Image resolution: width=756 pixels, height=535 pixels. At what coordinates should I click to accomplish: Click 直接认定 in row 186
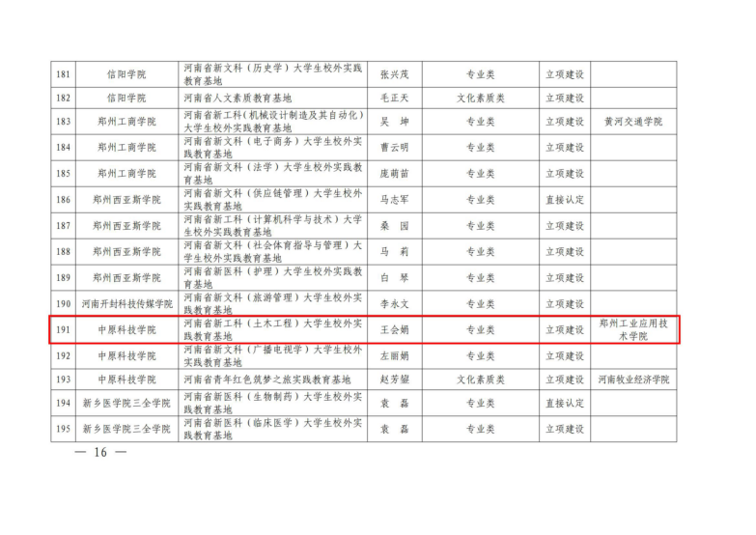click(x=565, y=200)
